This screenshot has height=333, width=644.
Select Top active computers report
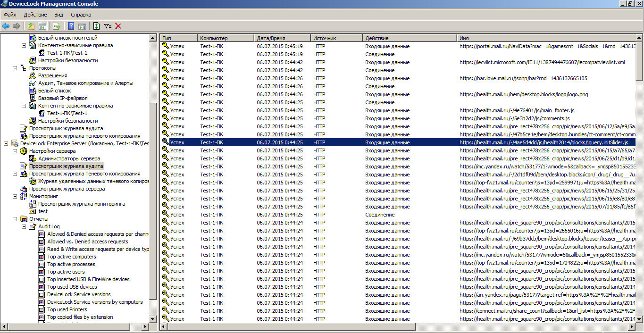pos(71,257)
